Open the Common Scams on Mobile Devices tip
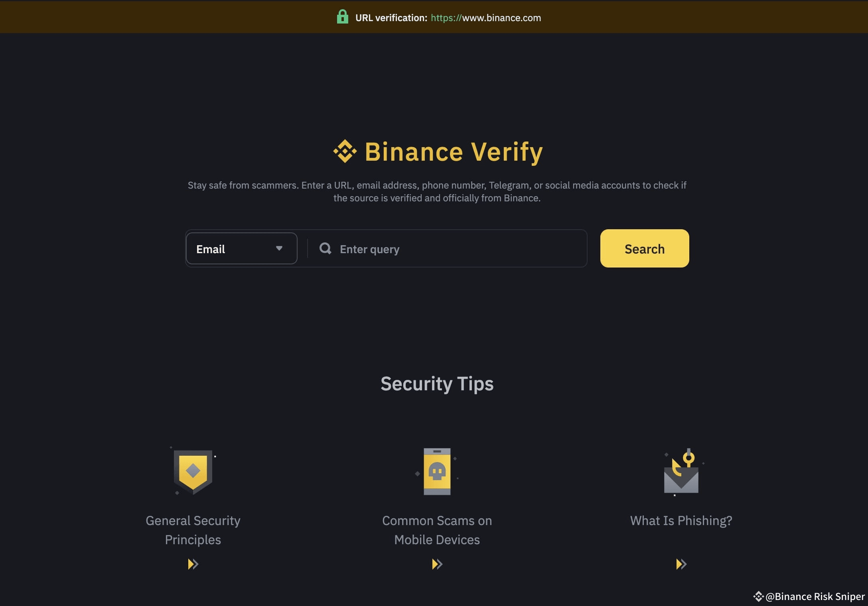Screen dimensions: 868x606 coord(437,530)
